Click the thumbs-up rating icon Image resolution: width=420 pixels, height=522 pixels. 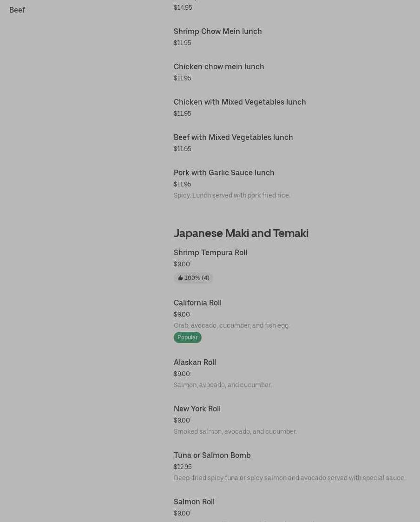coord(180,278)
